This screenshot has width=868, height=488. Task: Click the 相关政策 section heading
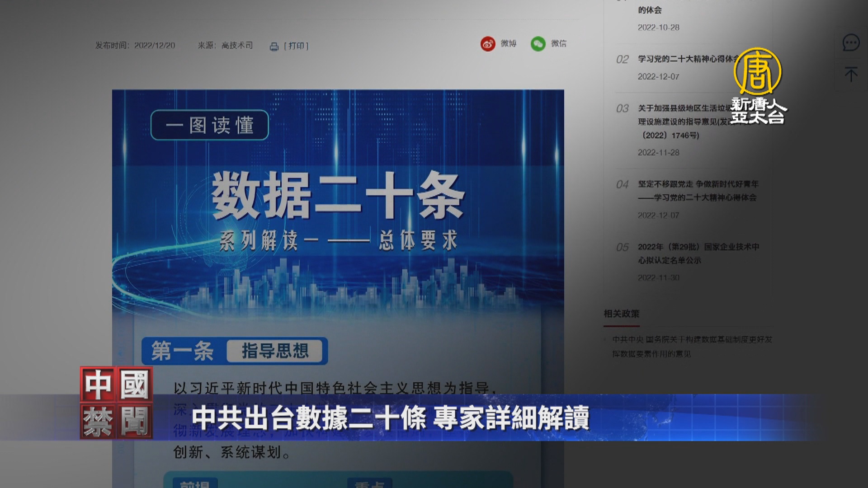click(622, 314)
